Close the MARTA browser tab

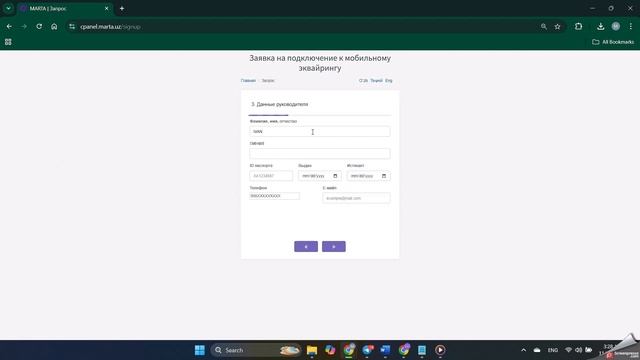pyautogui.click(x=107, y=9)
